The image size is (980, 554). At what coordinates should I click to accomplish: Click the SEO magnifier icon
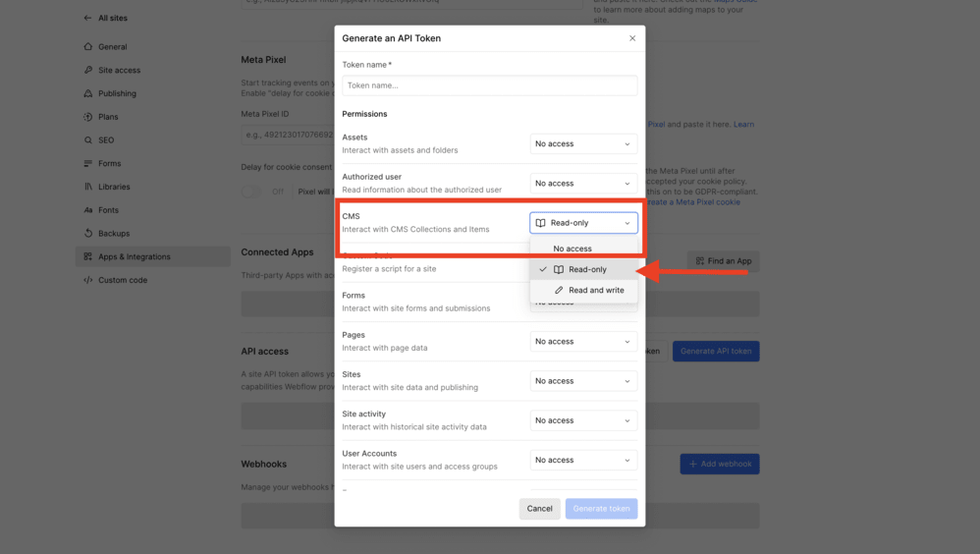pos(88,140)
